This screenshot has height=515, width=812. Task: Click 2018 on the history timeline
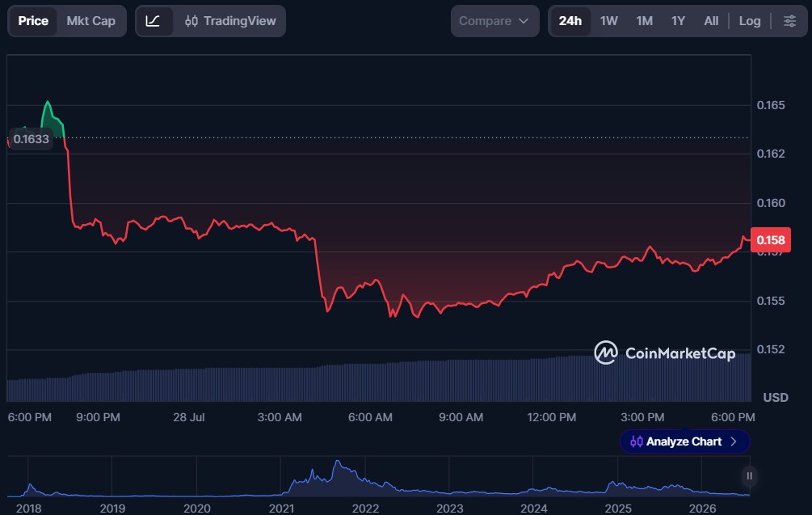28,509
